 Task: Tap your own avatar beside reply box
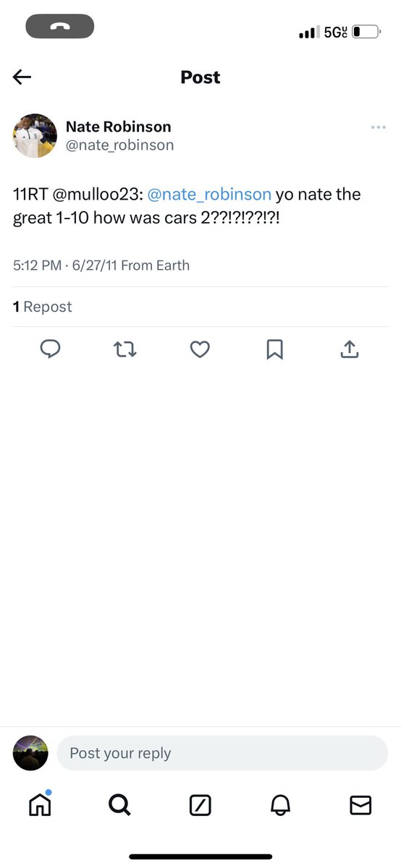click(x=30, y=753)
